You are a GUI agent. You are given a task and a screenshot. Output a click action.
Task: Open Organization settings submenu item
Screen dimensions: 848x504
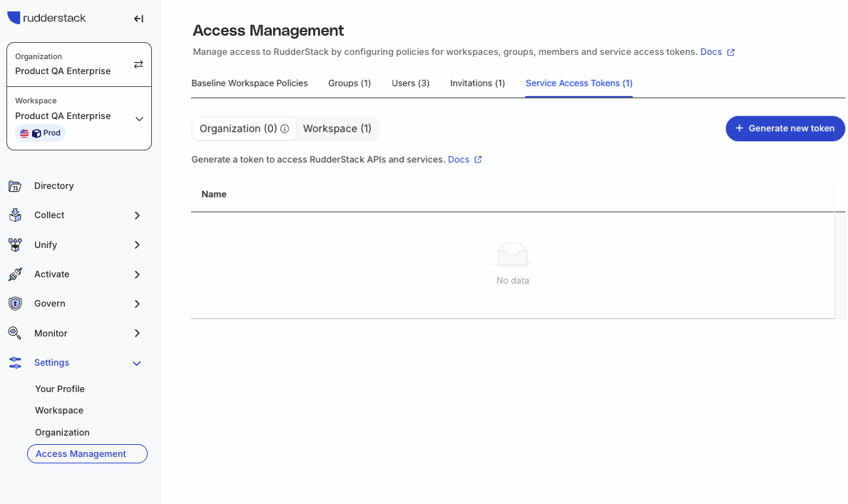point(62,433)
